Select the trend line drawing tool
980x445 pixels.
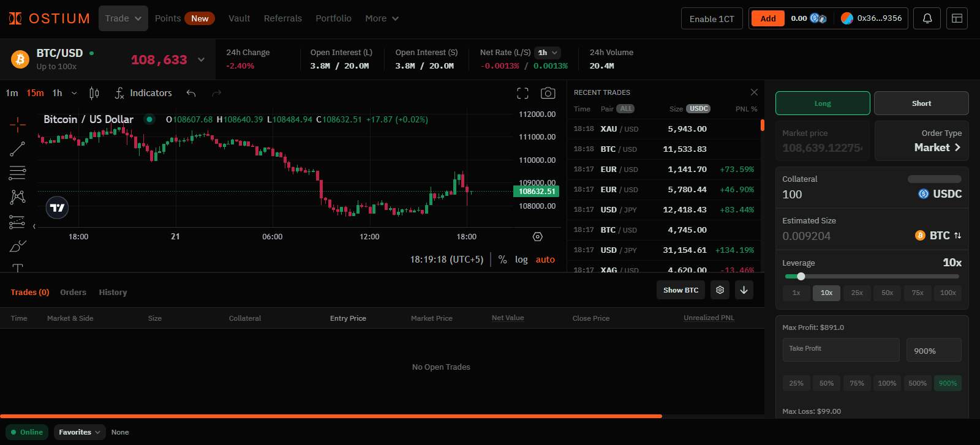tap(17, 149)
